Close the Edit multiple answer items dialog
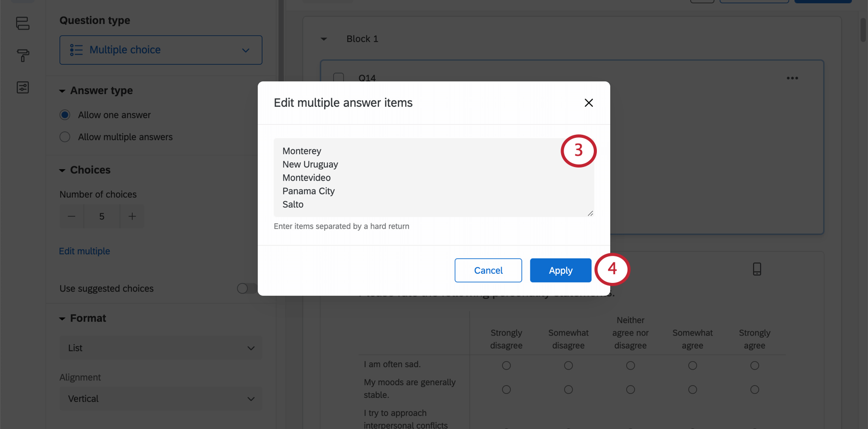Screen dimensions: 868x429 click(588, 103)
